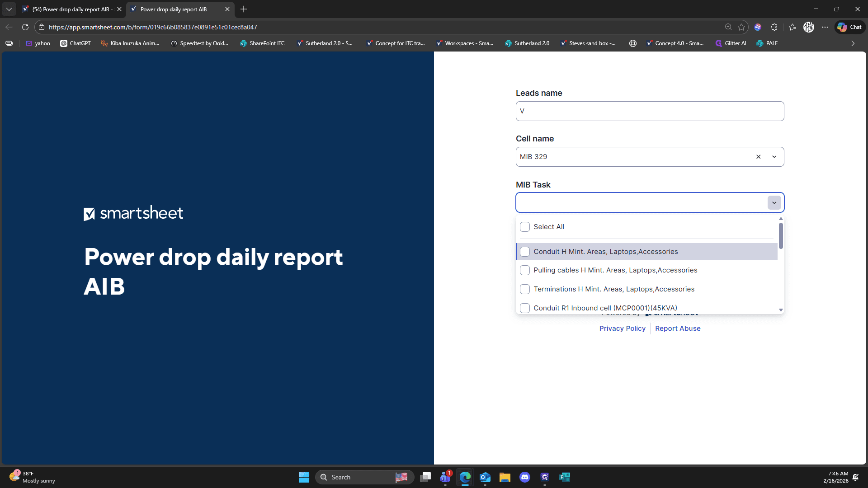868x488 pixels.
Task: Click the taskbar Search box
Action: pos(364,477)
